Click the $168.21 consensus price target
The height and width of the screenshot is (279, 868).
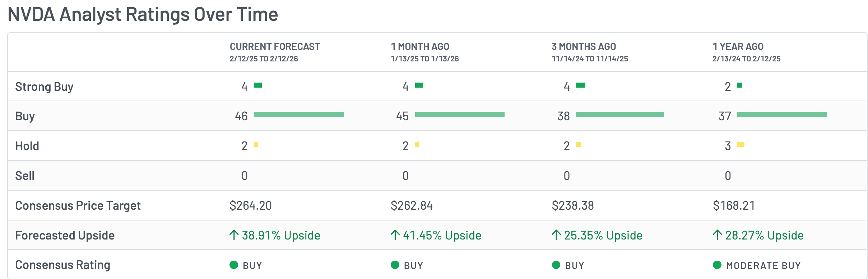(734, 206)
